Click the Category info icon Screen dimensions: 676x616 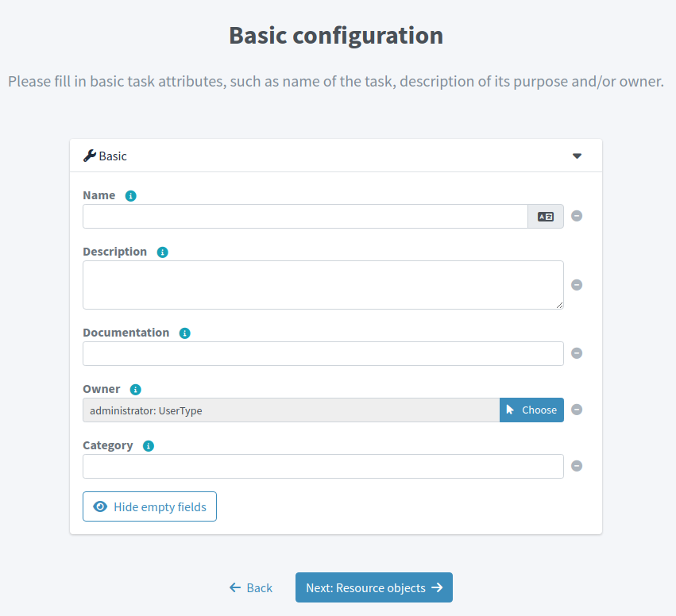point(149,445)
